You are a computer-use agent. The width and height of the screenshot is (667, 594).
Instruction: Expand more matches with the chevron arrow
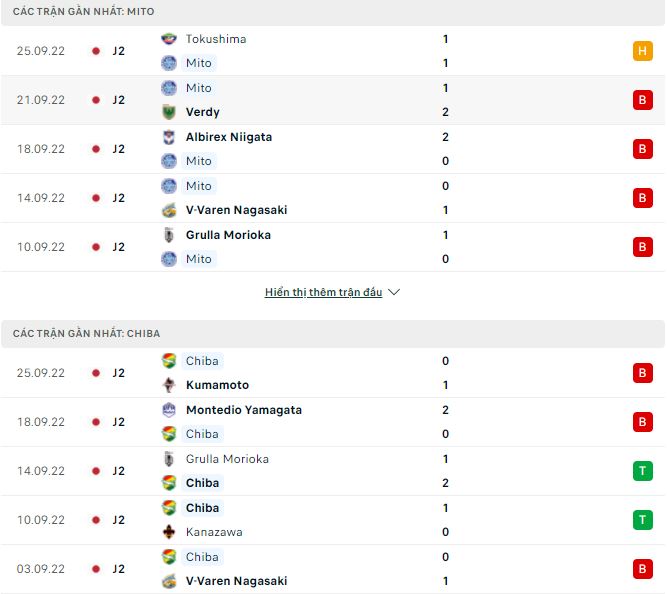394,292
